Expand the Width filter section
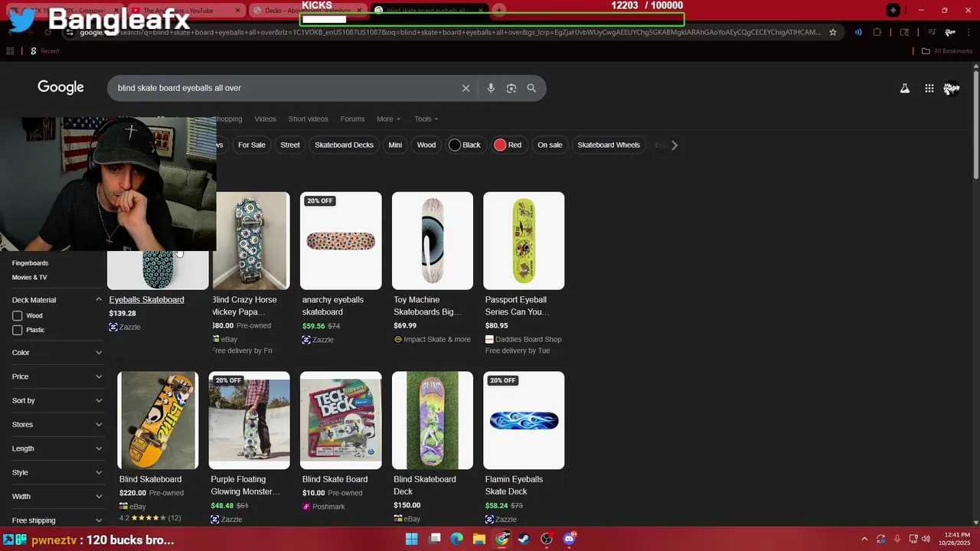 tap(57, 497)
